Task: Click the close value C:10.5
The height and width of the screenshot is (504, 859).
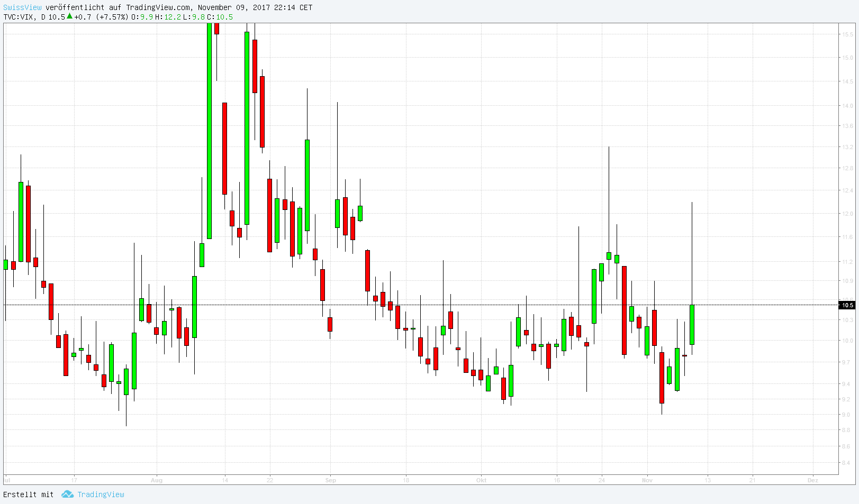Action: tap(220, 17)
